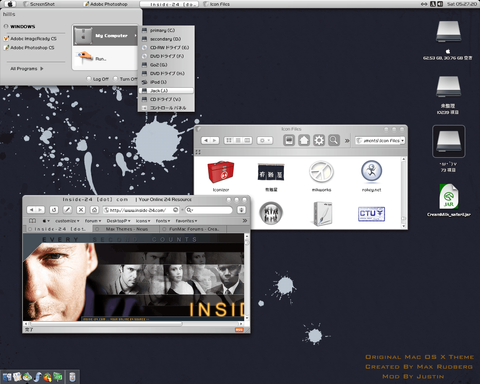The image size is (480, 384).
Task: Toggle icon view mode in Icon Files
Action: 229,141
